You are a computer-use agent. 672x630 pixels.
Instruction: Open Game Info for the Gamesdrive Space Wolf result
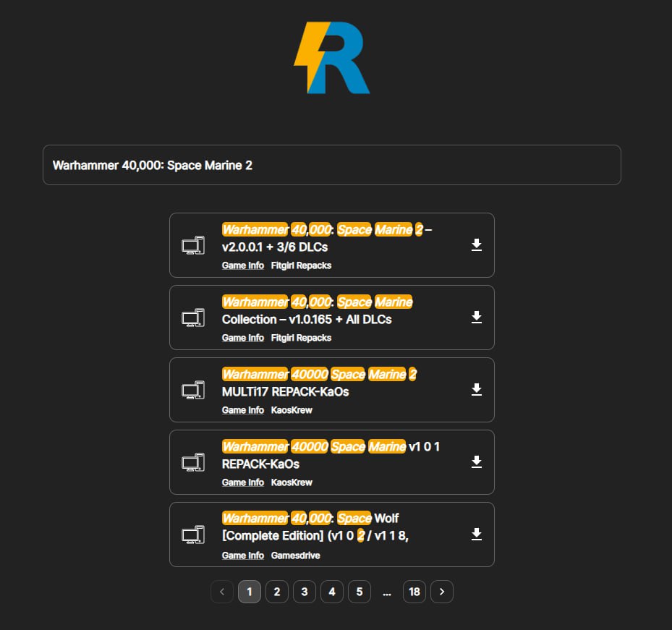point(242,555)
